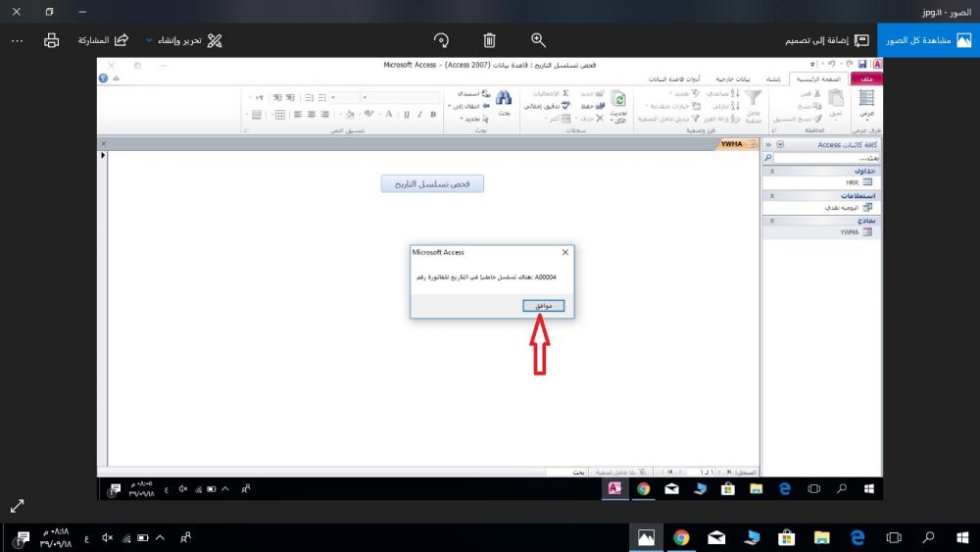
Task: Click the Access help question mark icon
Action: [x=104, y=78]
